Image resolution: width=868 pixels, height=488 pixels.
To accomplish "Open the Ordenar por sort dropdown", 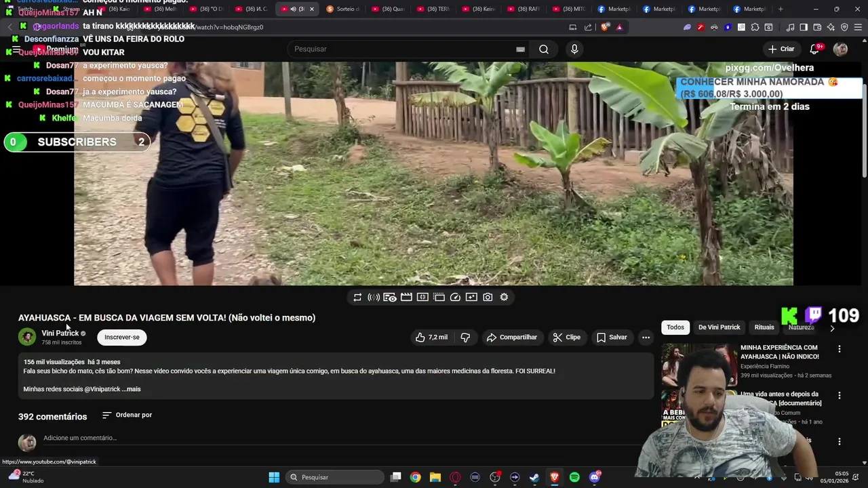I will (127, 415).
